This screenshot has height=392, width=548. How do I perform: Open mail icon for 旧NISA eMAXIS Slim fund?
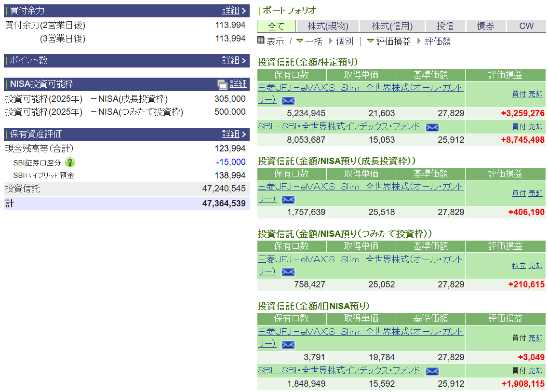click(288, 345)
